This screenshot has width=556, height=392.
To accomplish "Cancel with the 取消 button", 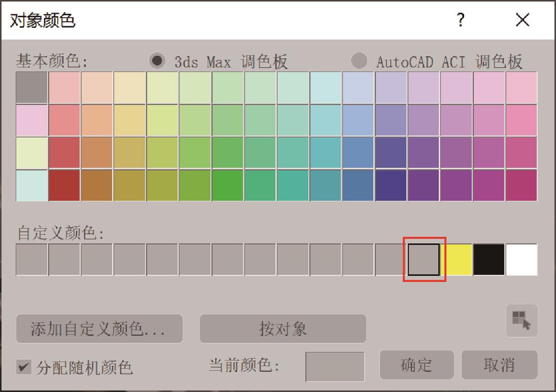I will tap(499, 365).
